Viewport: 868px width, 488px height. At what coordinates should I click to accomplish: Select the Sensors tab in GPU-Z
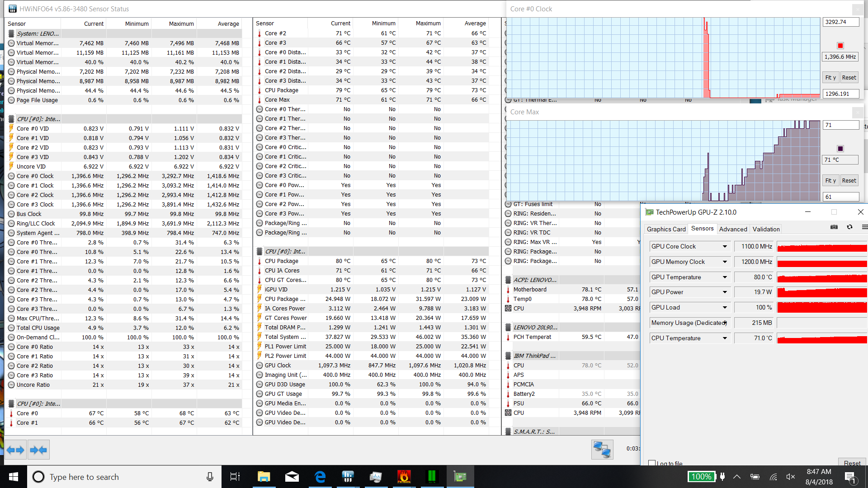coord(702,229)
